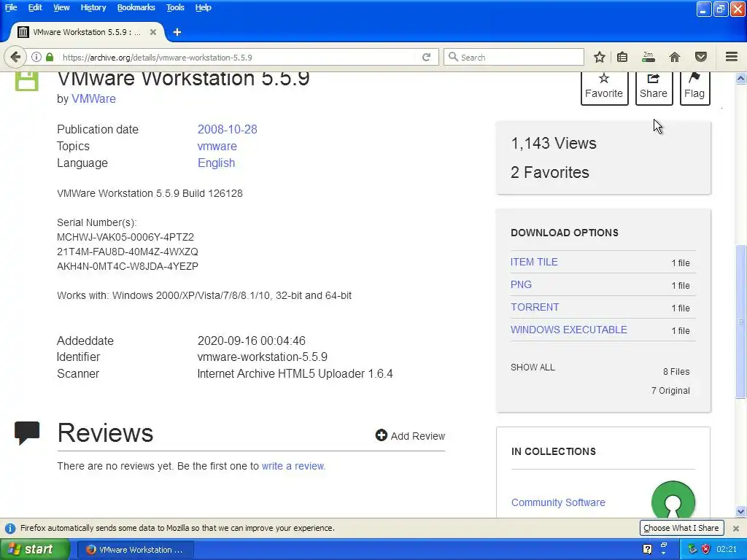Viewport: 747px width, 560px height.
Task: Bookmark this page with the star icon
Action: click(x=600, y=57)
